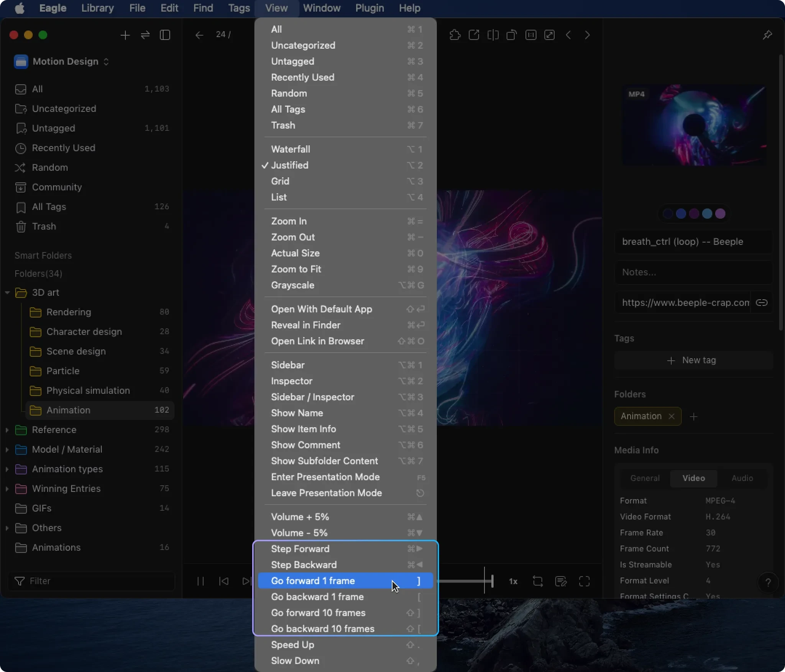Click the zoom to fit expand icon

(x=550, y=35)
